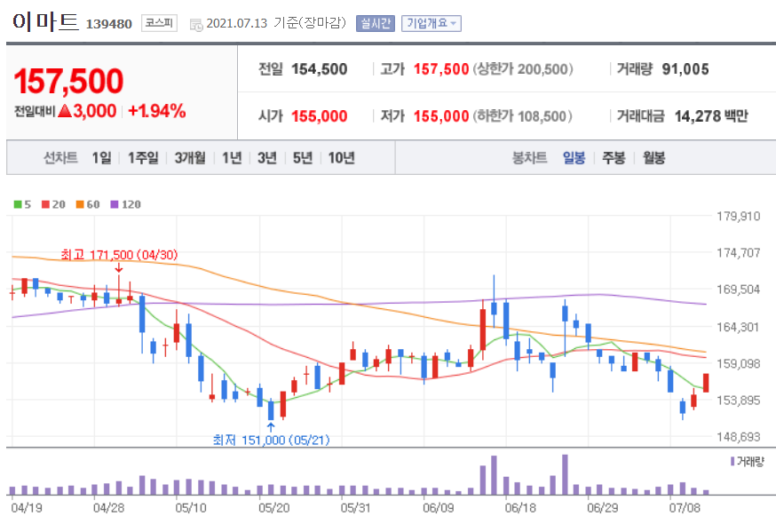Viewport: 776px width, 532px height.
Task: Click the 코스피 market badge
Action: pyautogui.click(x=159, y=23)
